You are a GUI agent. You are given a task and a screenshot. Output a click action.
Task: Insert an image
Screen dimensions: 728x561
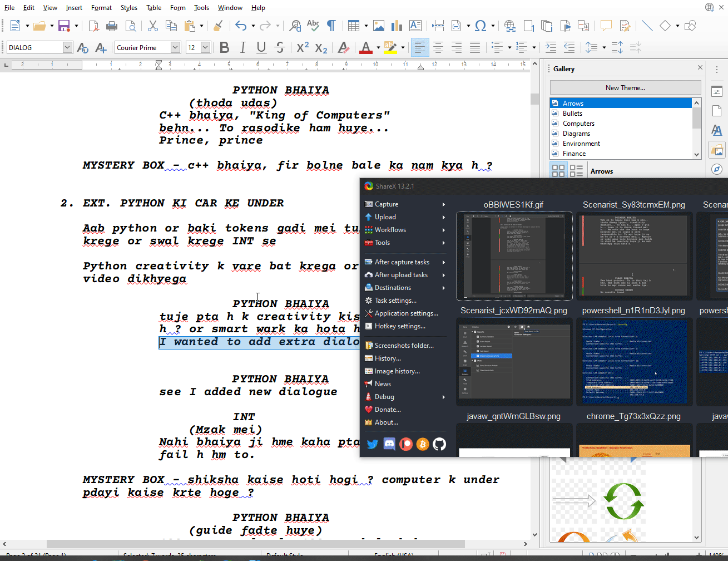[379, 26]
